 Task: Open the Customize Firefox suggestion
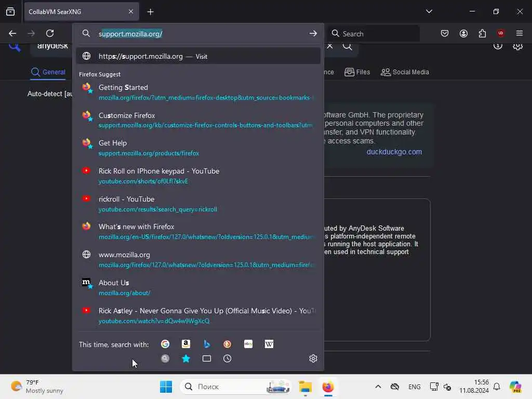pyautogui.click(x=198, y=120)
